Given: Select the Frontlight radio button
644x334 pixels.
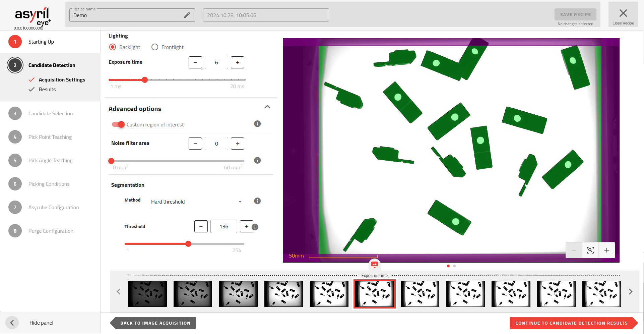Looking at the screenshot, I should point(155,47).
